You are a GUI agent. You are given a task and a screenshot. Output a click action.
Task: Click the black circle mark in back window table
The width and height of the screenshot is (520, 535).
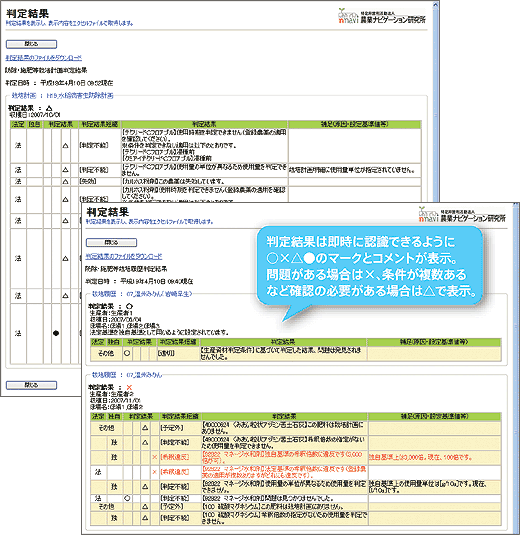56,333
